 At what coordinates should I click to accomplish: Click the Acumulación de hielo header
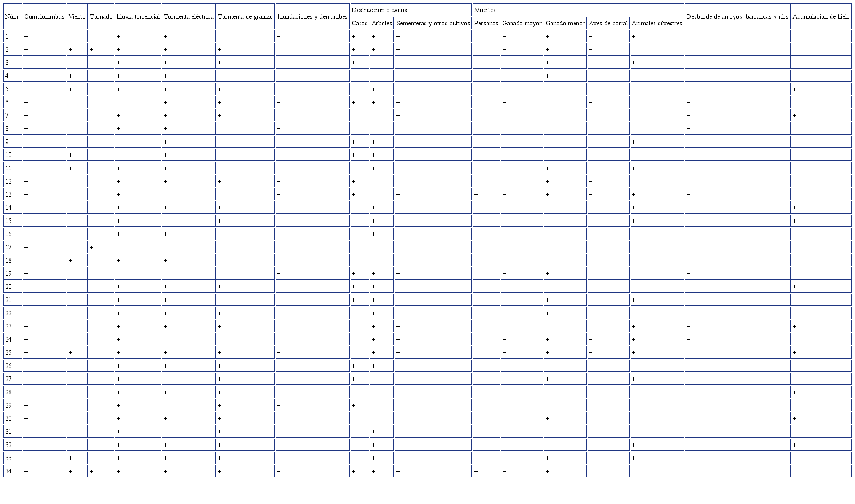821,16
